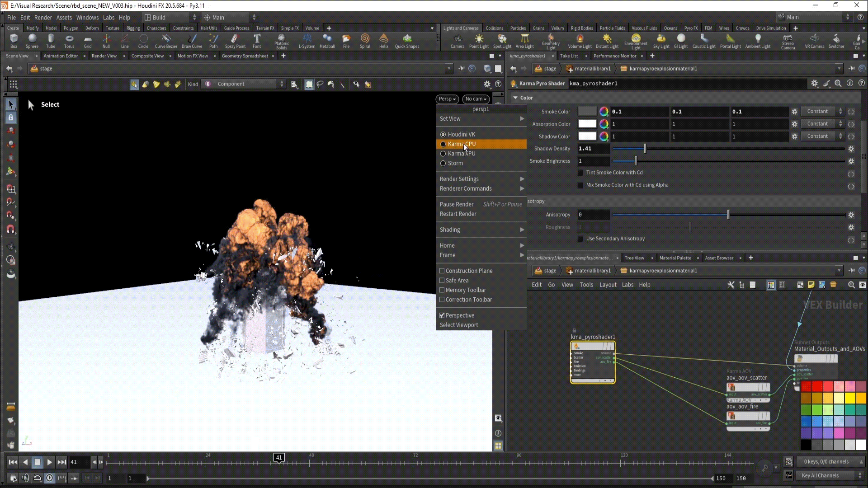
Task: Open the No cam camera dropdown
Action: [476, 99]
